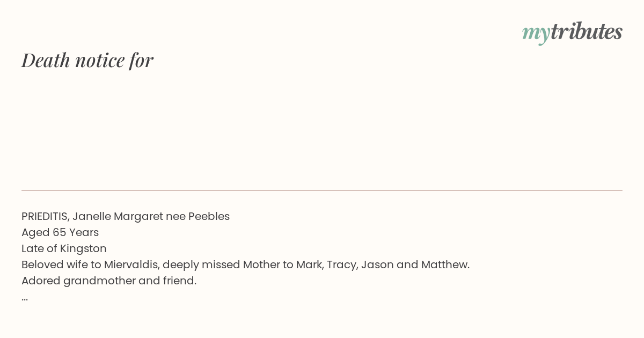
Task: Click the "Late of Kingston" line
Action: point(64,249)
